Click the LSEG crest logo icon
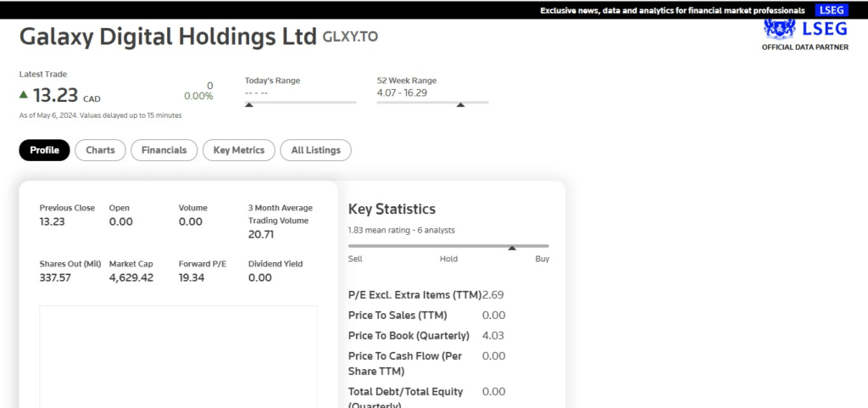The height and width of the screenshot is (408, 868). click(779, 29)
